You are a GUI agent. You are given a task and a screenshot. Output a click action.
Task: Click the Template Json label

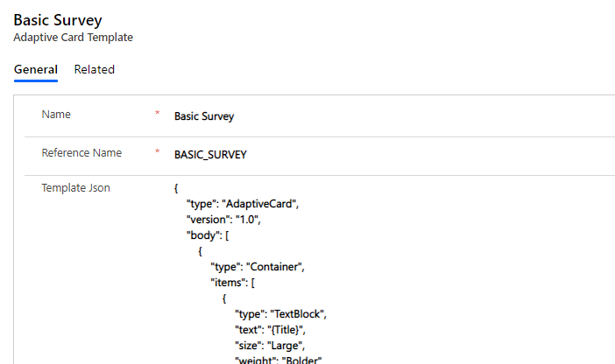75,187
